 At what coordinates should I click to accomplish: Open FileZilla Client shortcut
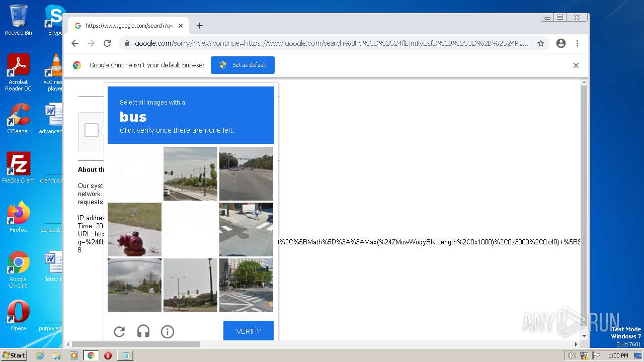click(18, 167)
